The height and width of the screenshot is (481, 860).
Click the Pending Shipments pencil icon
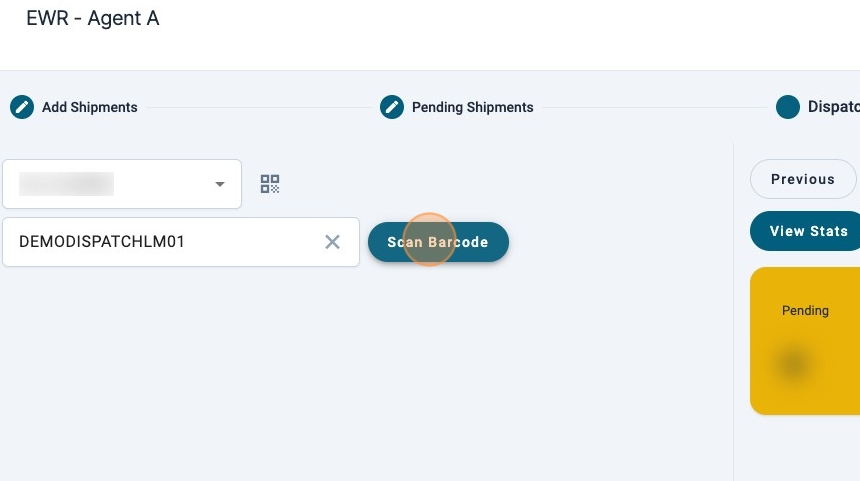tap(392, 107)
